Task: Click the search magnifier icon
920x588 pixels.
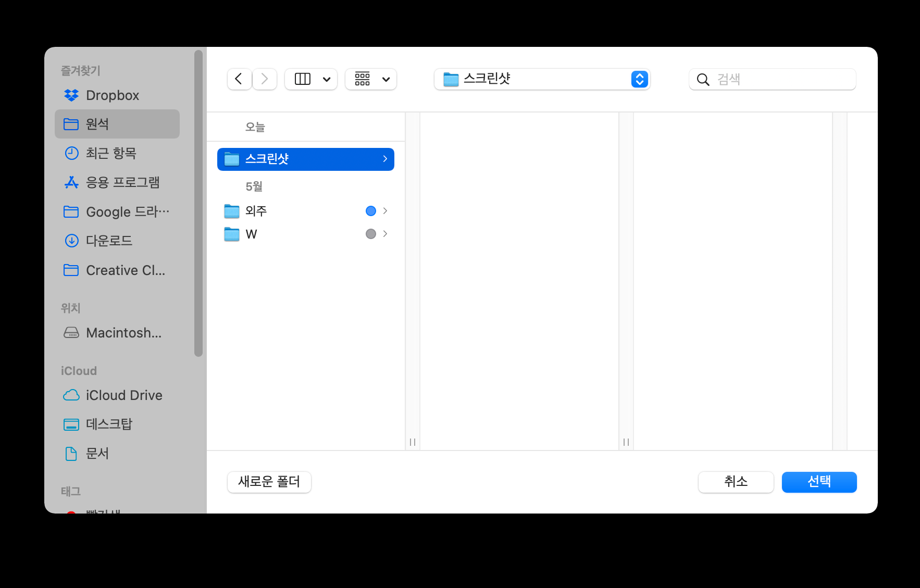Action: click(703, 80)
